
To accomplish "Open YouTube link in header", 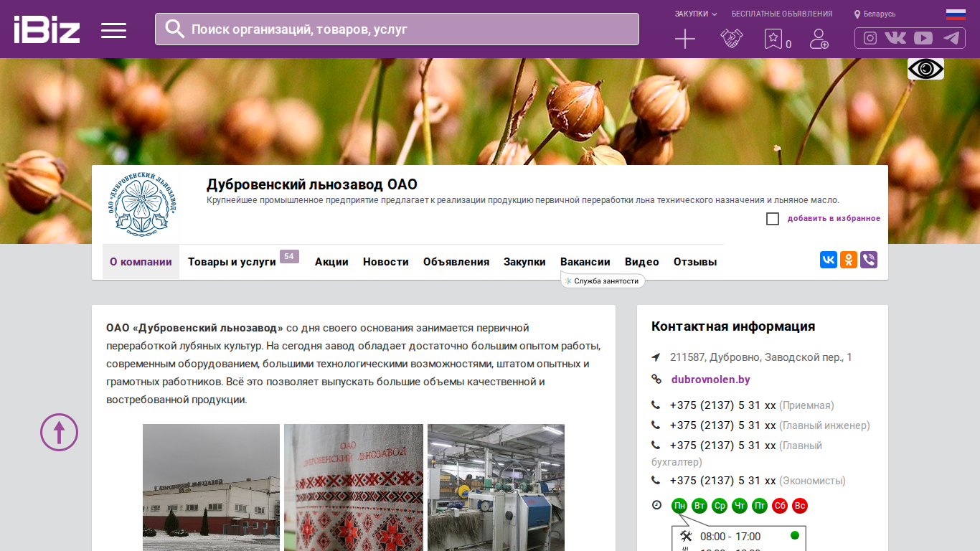I will click(923, 38).
